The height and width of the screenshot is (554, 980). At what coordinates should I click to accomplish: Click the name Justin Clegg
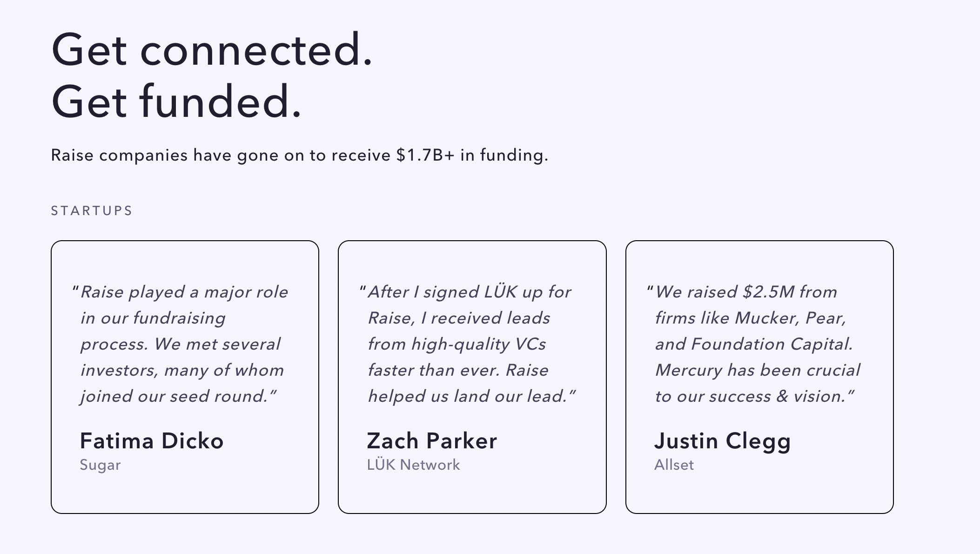723,442
